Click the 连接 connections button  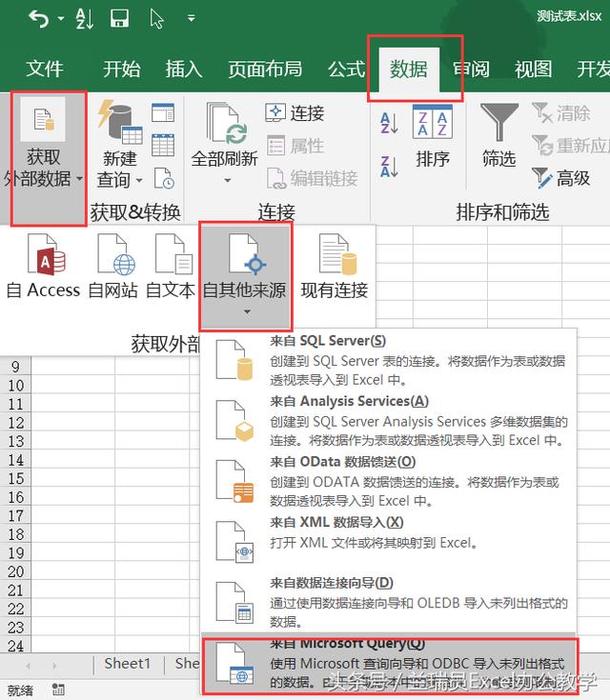pos(295,113)
